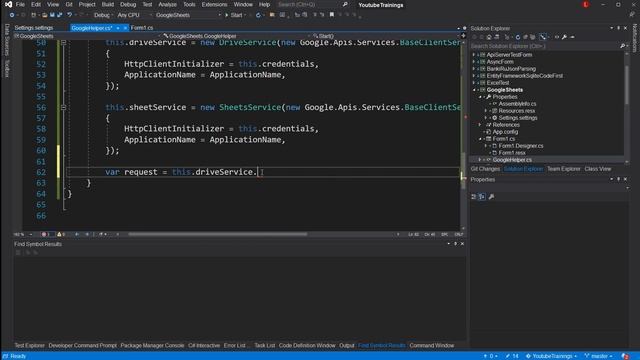Open the Test Explorer tab
The height and width of the screenshot is (360, 640).
click(x=29, y=345)
